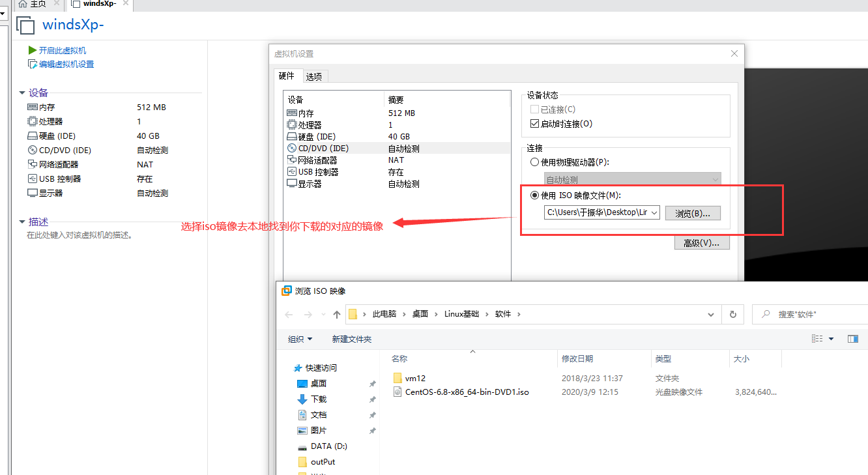This screenshot has width=868, height=475.
Task: Collapse the 描述 section in the left panel
Action: [22, 222]
